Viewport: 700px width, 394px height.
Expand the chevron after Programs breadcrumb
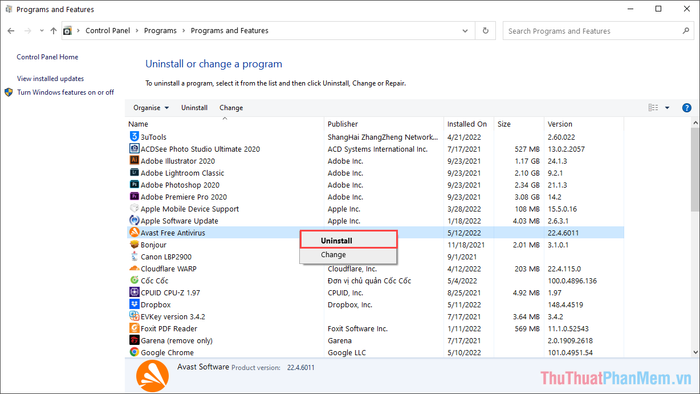point(183,31)
